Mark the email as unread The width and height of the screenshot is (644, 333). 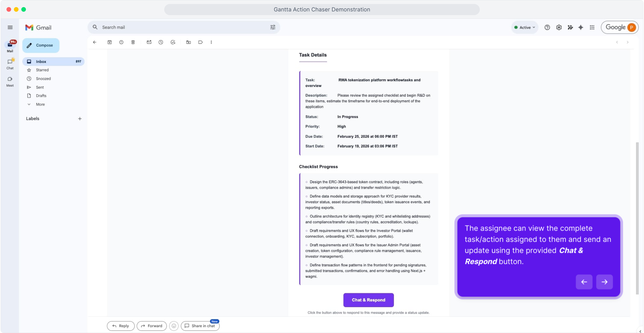pos(149,42)
